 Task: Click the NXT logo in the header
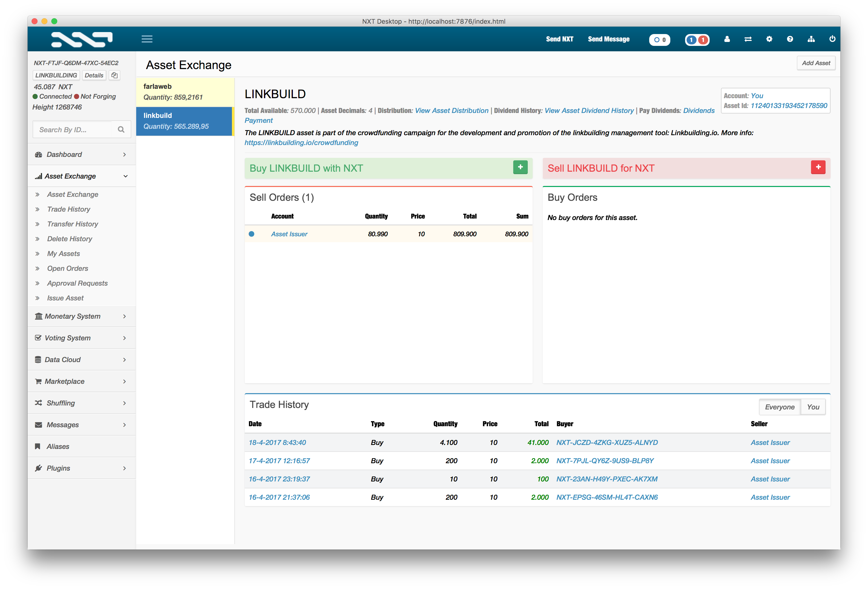[81, 39]
